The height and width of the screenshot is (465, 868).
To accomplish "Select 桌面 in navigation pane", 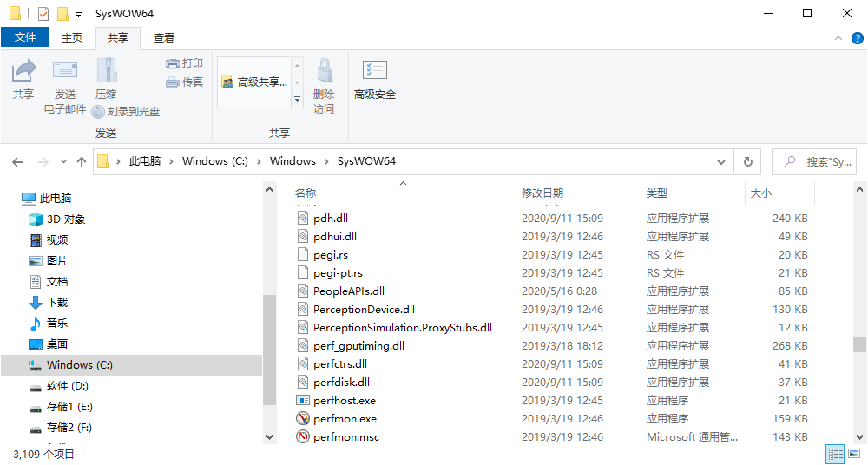I will click(48, 344).
